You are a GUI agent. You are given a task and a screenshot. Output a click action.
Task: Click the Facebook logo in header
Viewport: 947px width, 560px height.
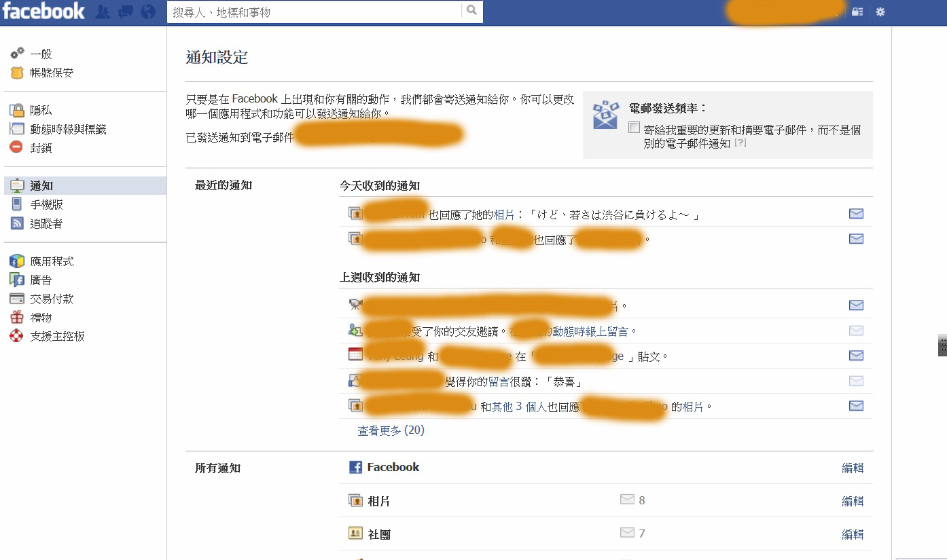(x=44, y=12)
